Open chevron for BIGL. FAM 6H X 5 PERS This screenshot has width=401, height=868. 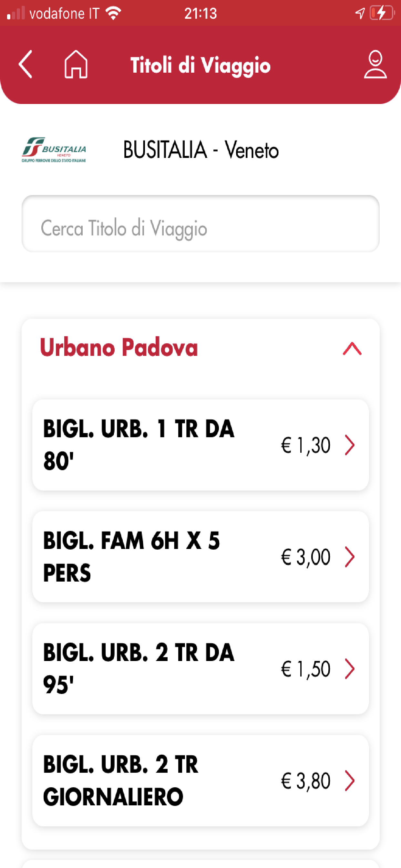350,557
